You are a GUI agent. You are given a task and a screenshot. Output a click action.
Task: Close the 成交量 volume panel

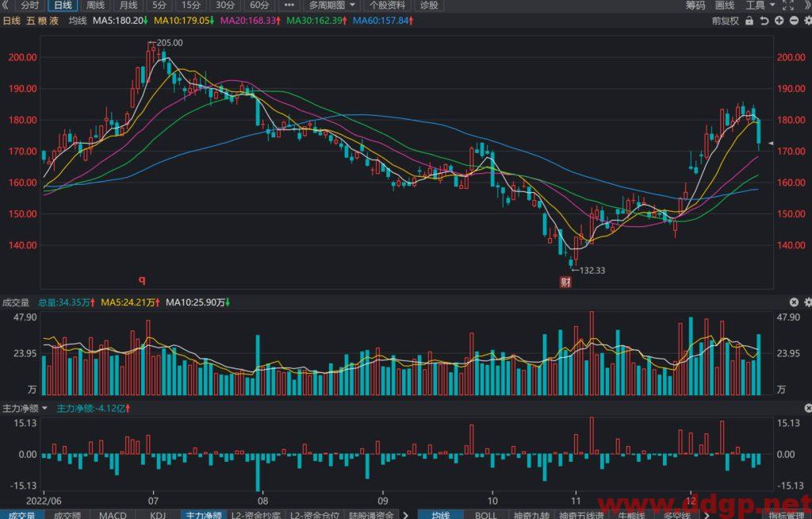794,302
